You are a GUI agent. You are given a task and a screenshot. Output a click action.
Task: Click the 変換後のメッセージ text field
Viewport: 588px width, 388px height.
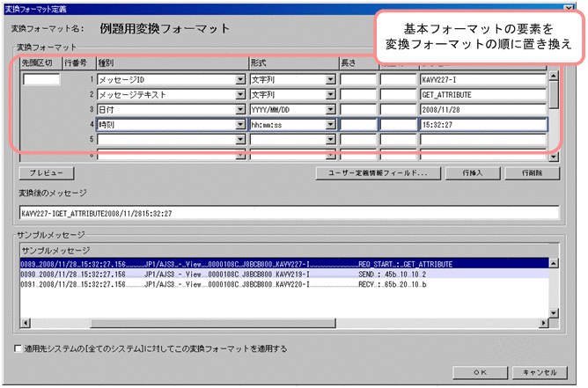[x=289, y=212]
